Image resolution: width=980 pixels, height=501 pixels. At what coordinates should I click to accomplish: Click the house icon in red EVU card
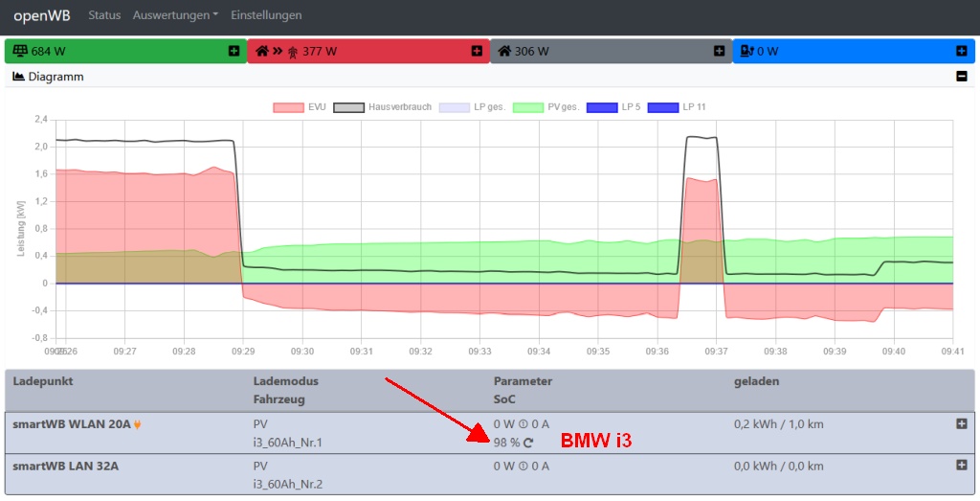(x=261, y=51)
